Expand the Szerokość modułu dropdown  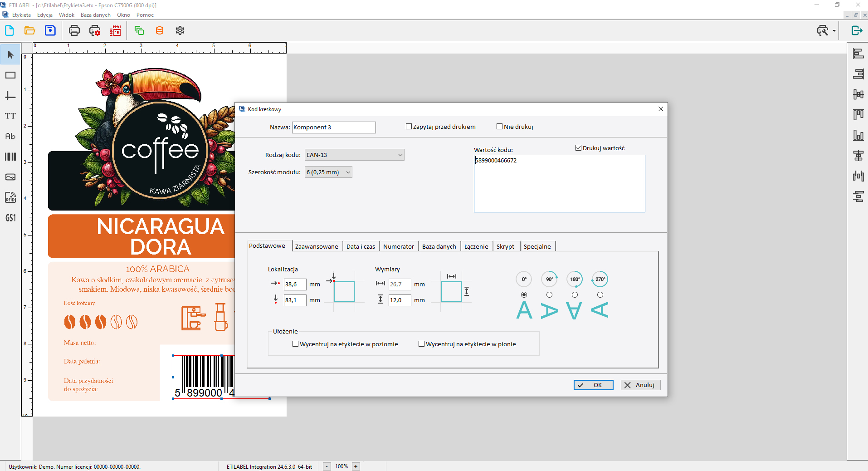pyautogui.click(x=328, y=172)
